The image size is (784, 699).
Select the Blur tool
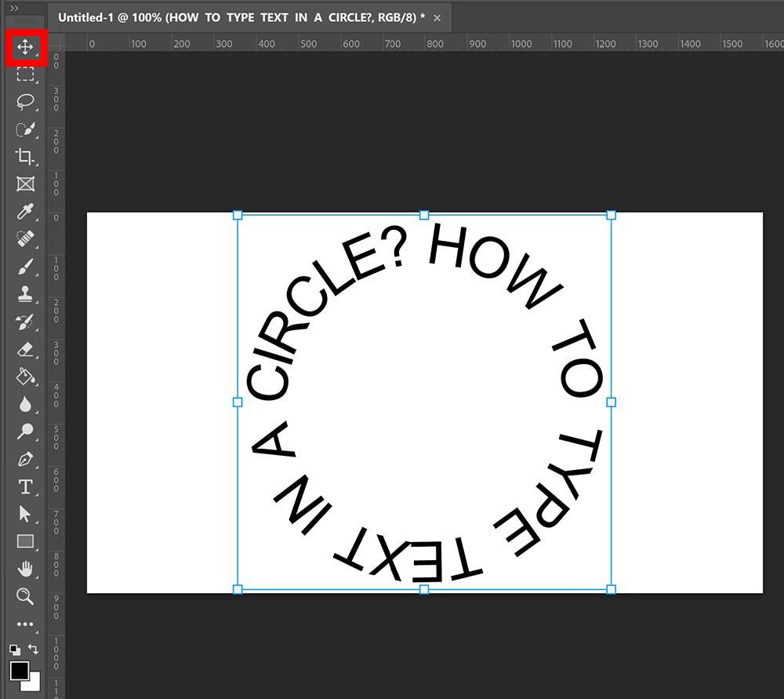[x=25, y=404]
